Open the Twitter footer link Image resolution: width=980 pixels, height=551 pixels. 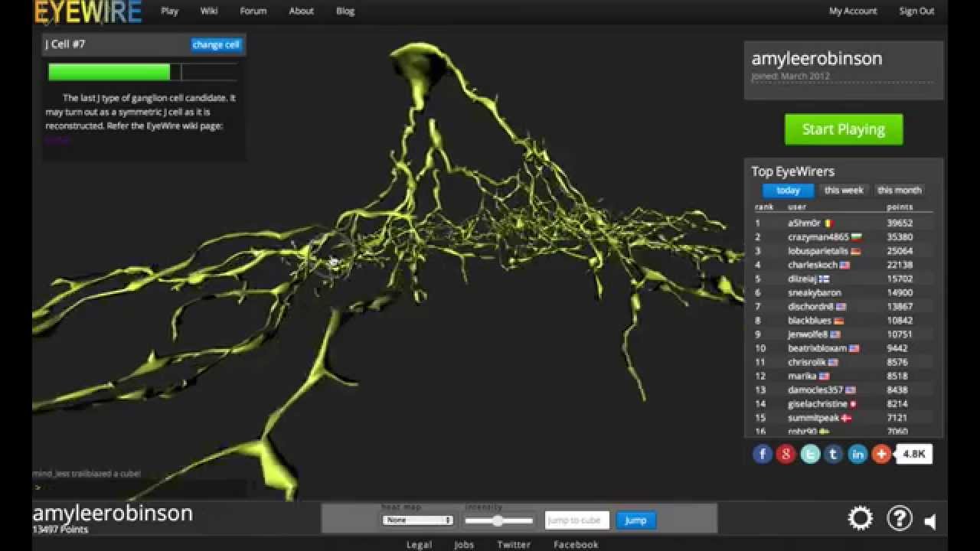click(x=514, y=545)
